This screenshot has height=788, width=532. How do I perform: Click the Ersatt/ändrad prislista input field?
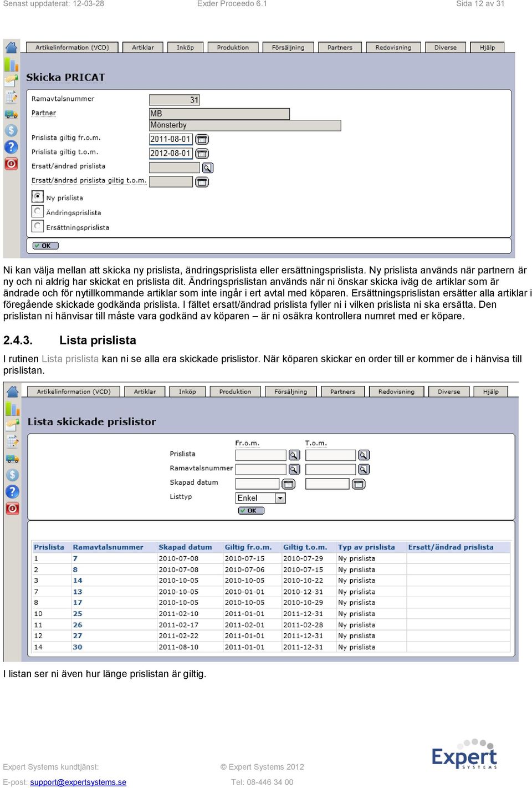pos(174,167)
